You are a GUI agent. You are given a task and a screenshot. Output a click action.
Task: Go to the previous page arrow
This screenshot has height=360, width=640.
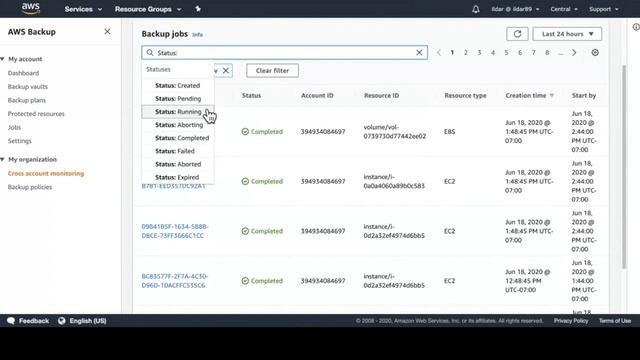(439, 53)
